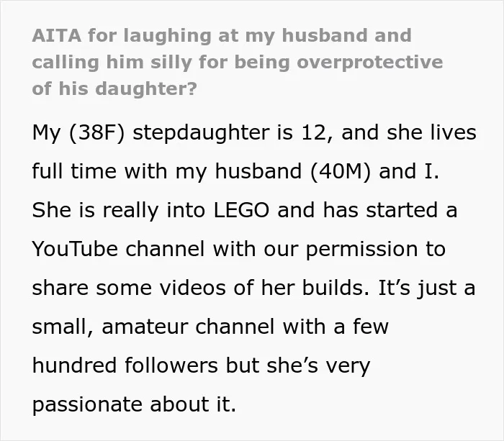504x441 pixels.
Task: Click the word "passionate"
Action: (87, 405)
